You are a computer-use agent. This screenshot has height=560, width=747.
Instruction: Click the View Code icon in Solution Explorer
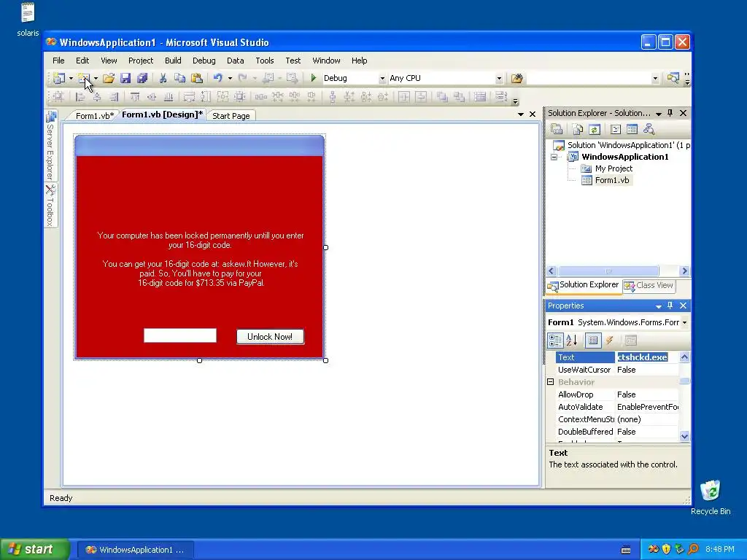(x=616, y=129)
